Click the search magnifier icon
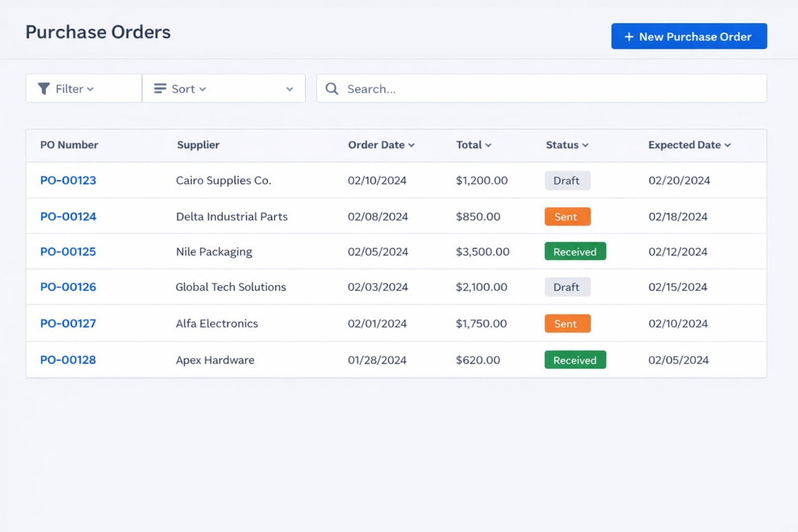 [331, 89]
